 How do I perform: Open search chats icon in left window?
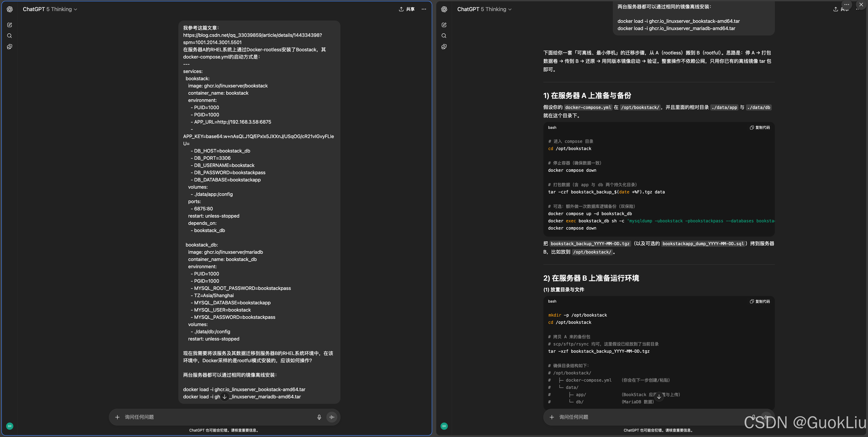click(10, 36)
